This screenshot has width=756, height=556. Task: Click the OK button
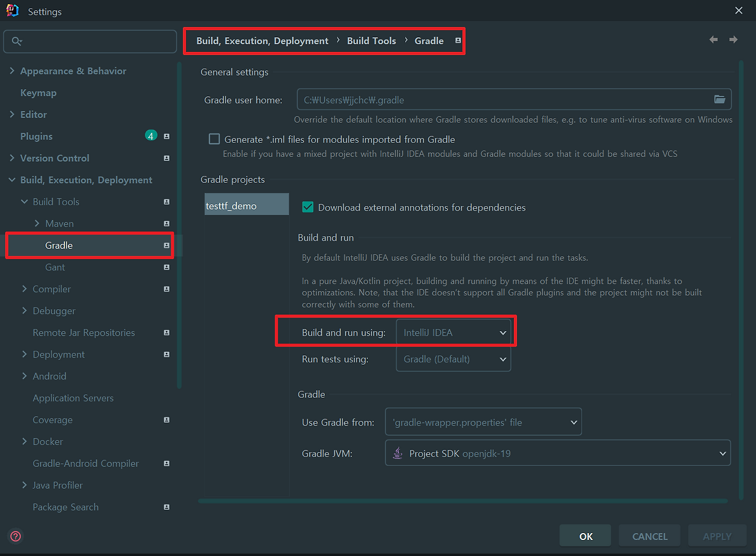point(585,536)
